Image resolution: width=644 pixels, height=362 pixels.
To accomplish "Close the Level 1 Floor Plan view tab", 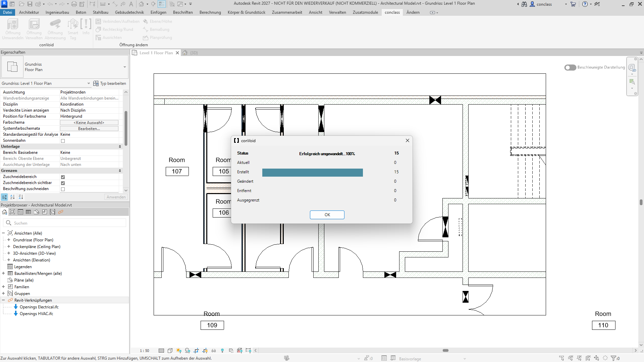I will (177, 53).
